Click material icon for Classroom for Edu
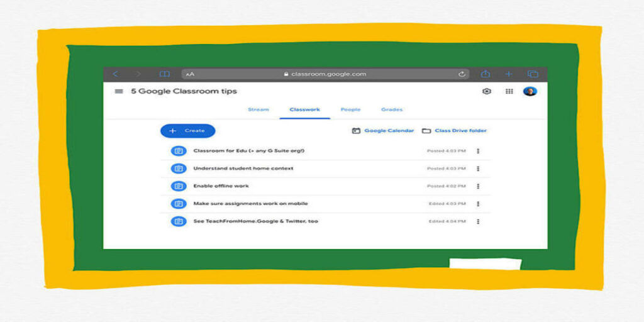Image resolution: width=644 pixels, height=322 pixels. pos(179,151)
